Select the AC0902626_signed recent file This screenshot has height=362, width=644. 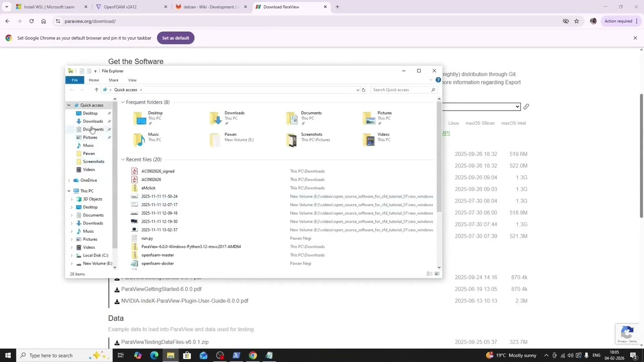157,171
